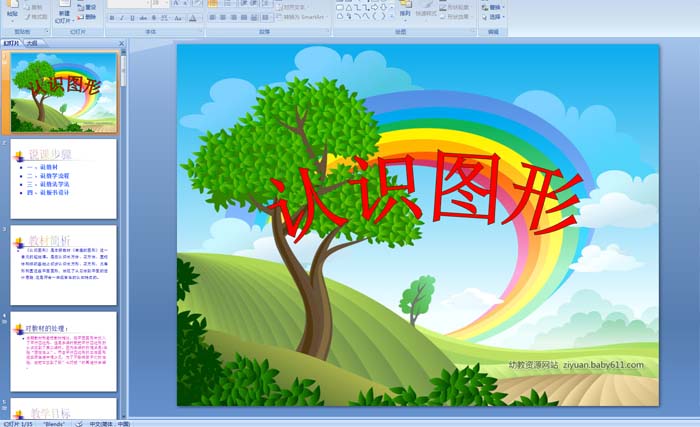Screen dimensions: 700x427
Task: Select the Format Painter (格式刷) tool
Action: pyautogui.click(x=37, y=17)
